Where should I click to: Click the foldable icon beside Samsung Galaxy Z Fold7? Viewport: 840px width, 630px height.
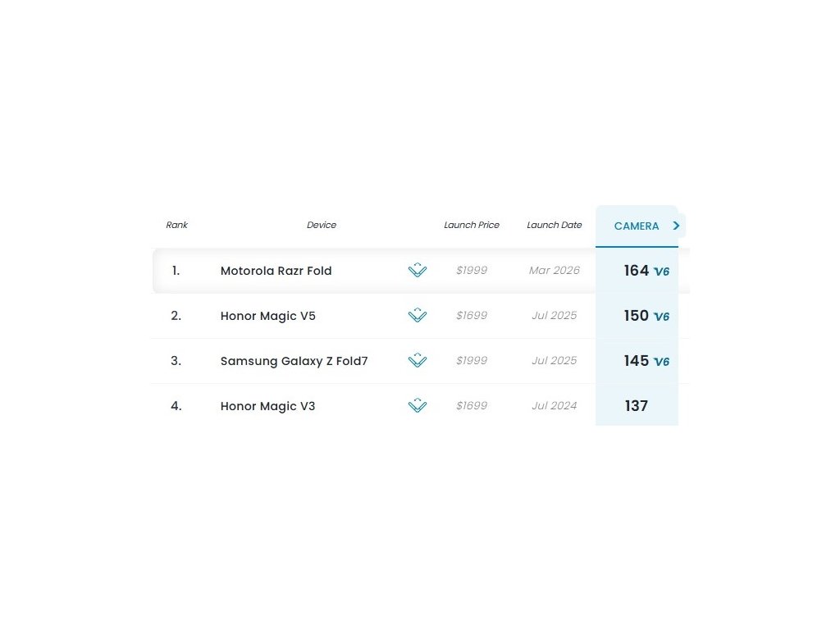tap(418, 360)
